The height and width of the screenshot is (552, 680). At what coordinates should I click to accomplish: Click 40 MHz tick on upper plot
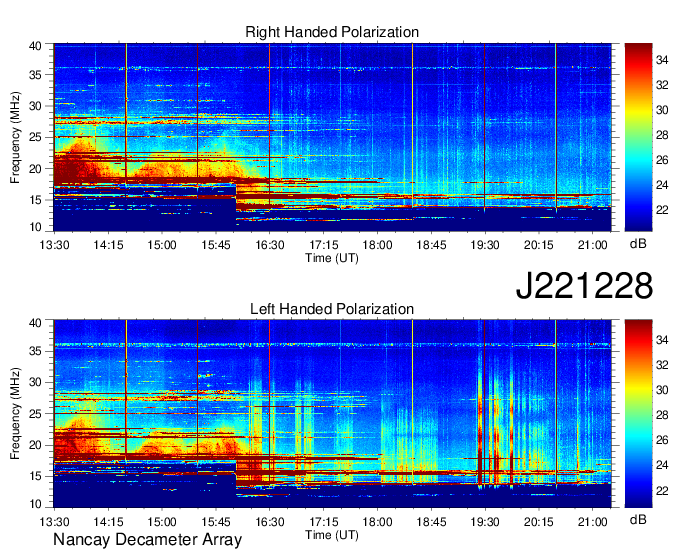point(35,46)
